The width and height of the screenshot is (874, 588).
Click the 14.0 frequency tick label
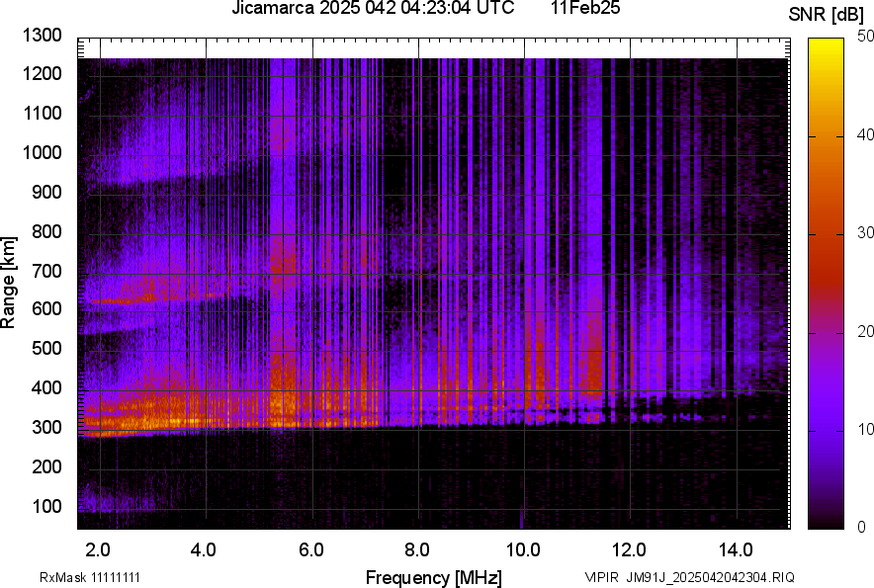737,548
